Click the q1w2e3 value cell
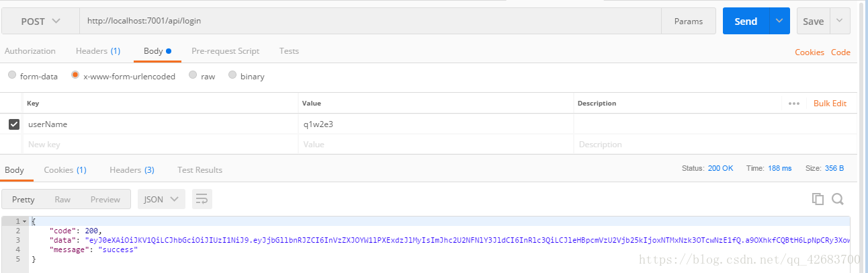868x273 pixels. click(436, 124)
